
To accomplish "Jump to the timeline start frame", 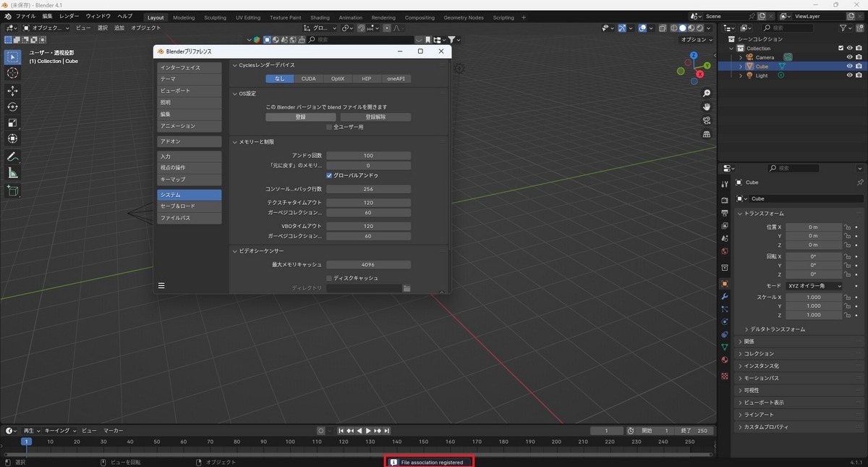I will (341, 431).
